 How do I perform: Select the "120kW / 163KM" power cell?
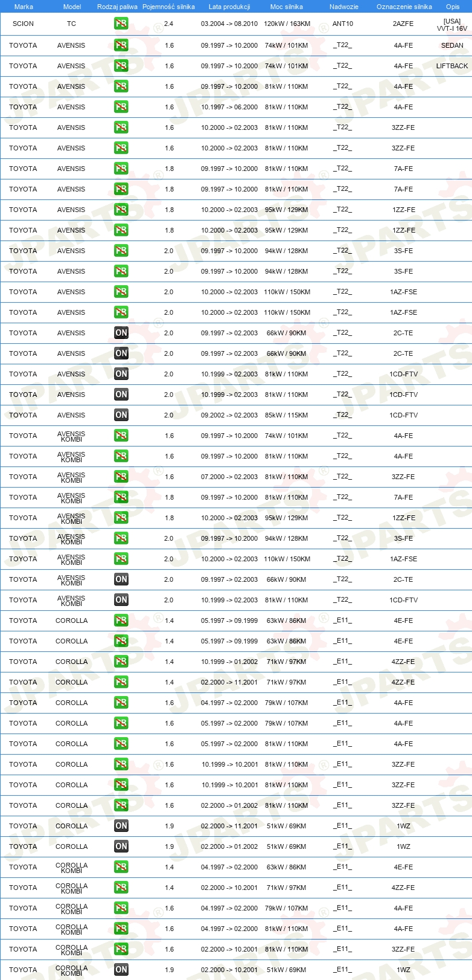pos(287,24)
